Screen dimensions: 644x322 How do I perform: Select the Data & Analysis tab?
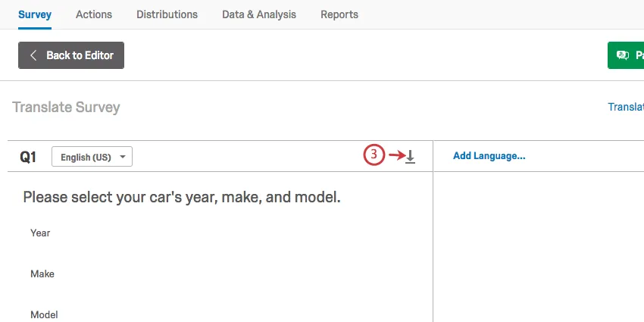(259, 14)
